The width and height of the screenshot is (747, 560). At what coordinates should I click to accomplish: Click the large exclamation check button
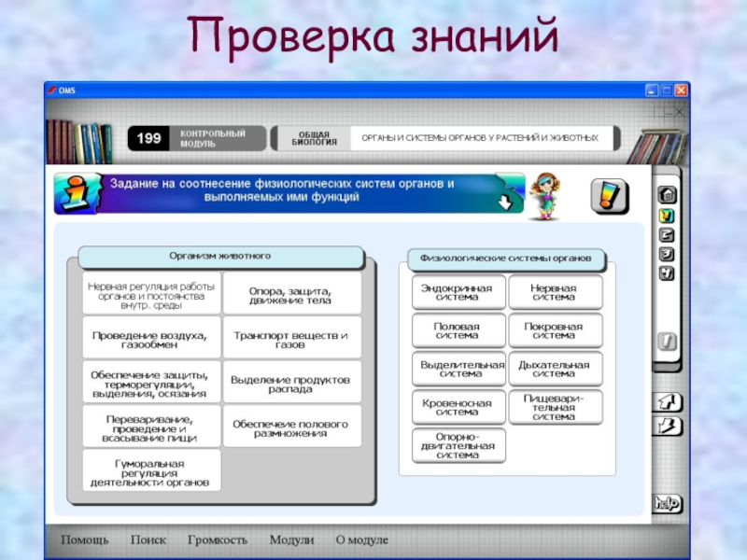coord(610,196)
